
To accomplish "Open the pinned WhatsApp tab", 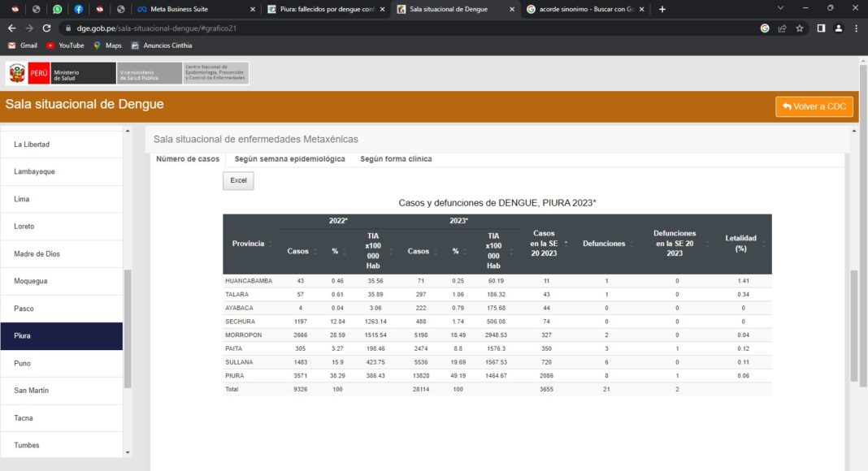I will coord(57,10).
